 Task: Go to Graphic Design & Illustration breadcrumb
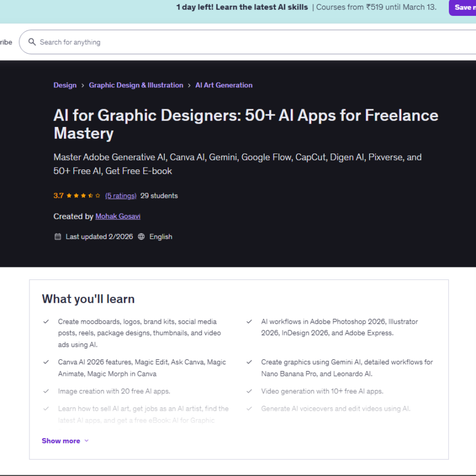[x=136, y=86]
